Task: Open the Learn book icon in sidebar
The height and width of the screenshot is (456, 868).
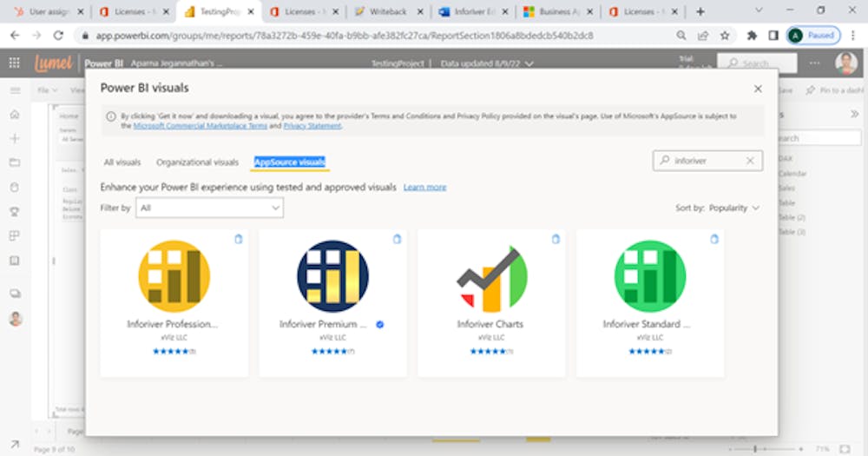Action: tap(15, 261)
